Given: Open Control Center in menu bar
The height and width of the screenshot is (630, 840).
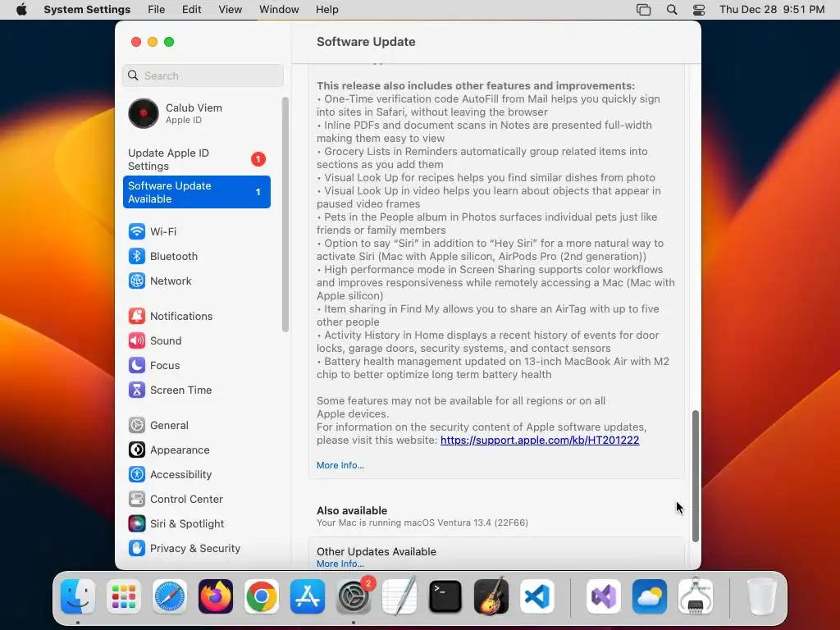Looking at the screenshot, I should tap(699, 10).
